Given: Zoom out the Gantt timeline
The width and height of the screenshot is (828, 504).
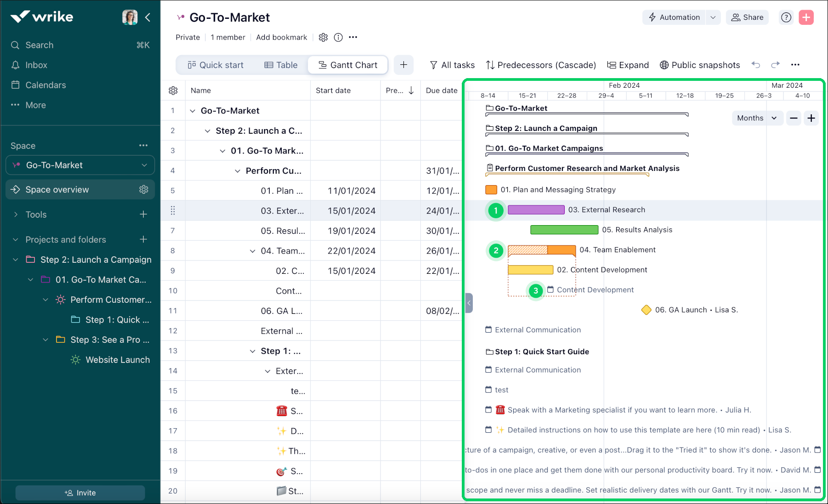Looking at the screenshot, I should click(794, 118).
